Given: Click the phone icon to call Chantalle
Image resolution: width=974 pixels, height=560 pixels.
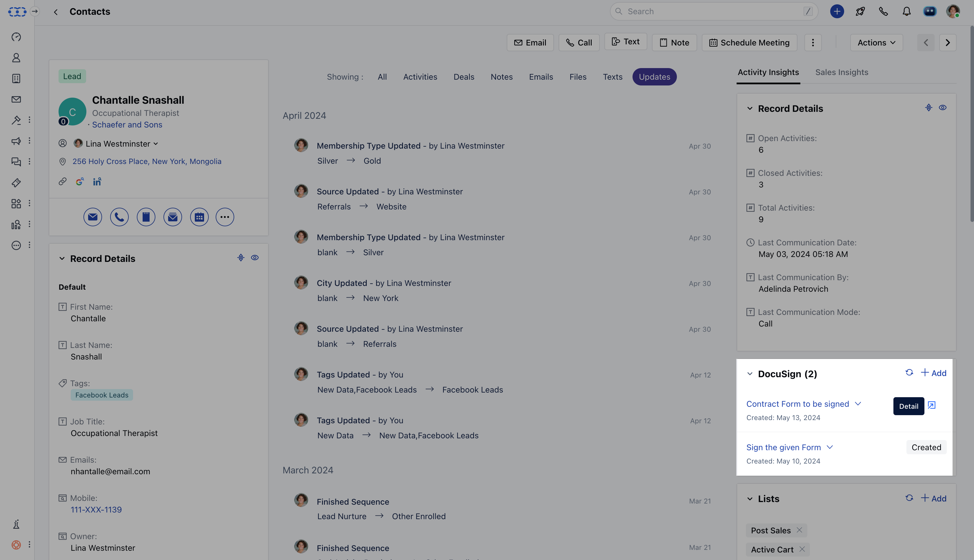Looking at the screenshot, I should click(119, 216).
